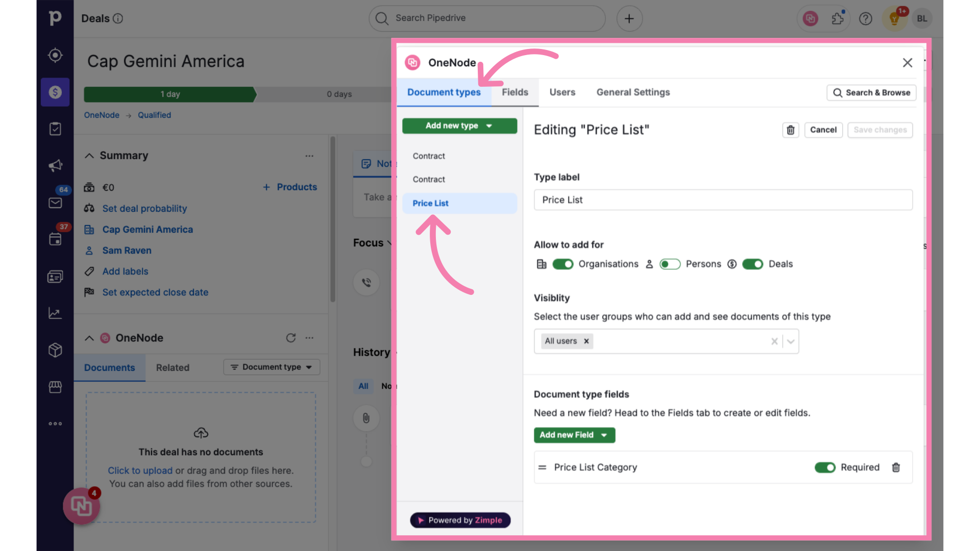Remove the All users tag
Screen dimensions: 980x551
(586, 341)
